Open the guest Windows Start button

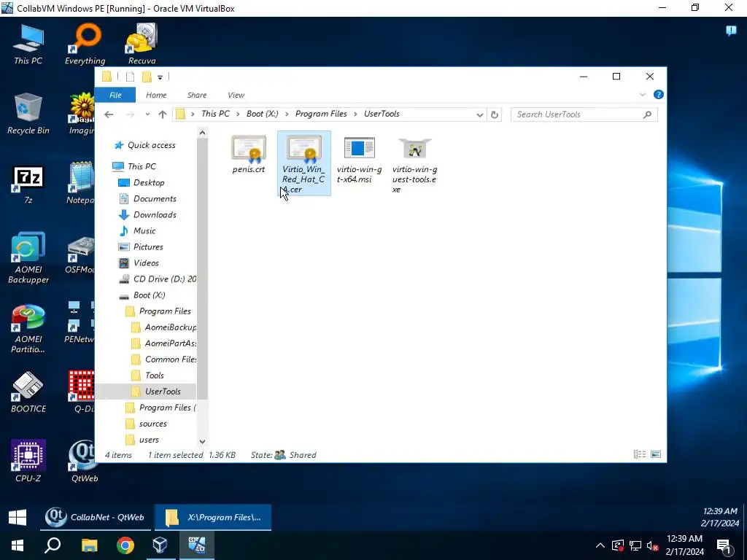[18, 517]
